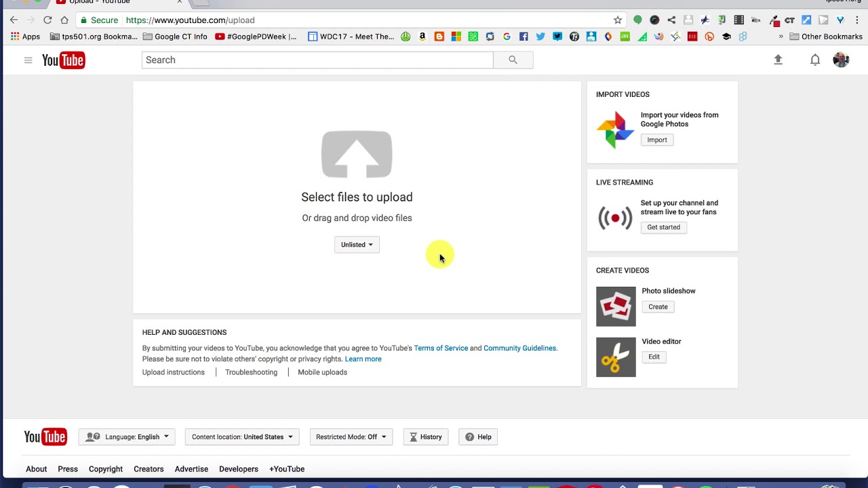
Task: Open the Terms of Service link
Action: click(441, 348)
